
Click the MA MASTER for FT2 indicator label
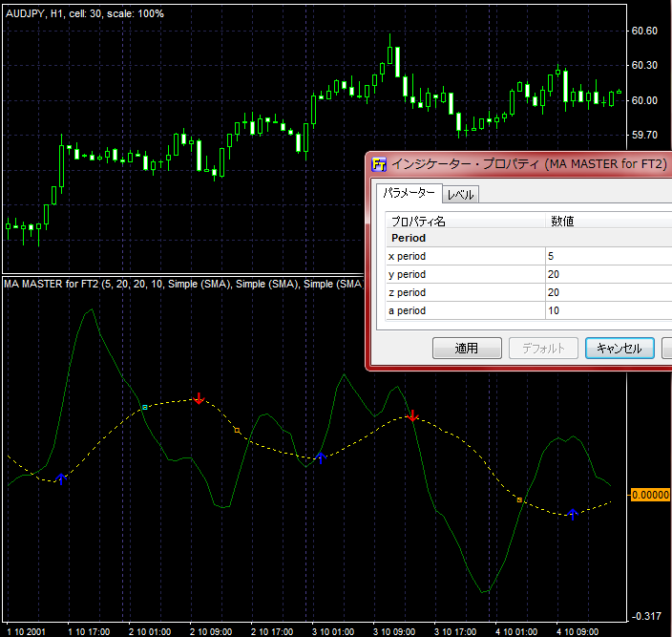click(183, 284)
